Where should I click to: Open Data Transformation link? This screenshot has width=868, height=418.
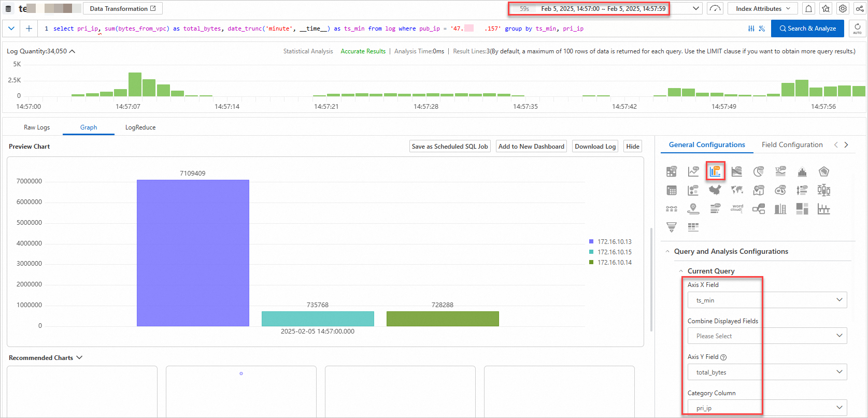[x=123, y=9]
